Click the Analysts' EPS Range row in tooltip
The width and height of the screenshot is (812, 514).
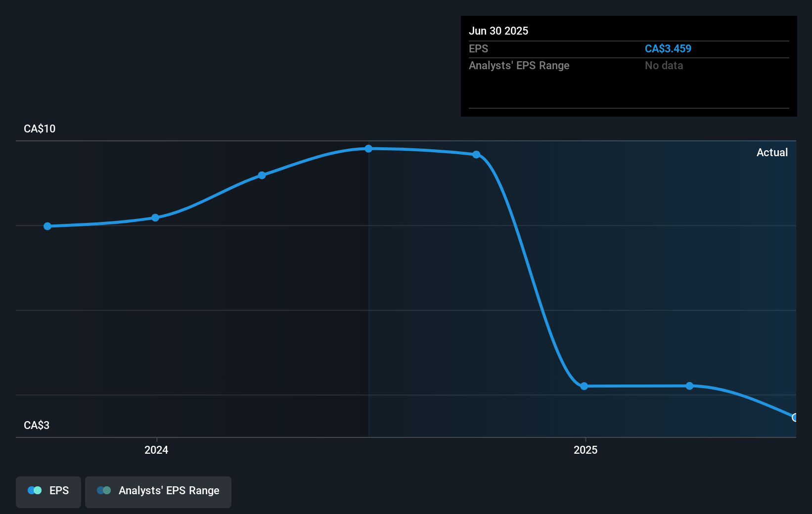pos(629,66)
